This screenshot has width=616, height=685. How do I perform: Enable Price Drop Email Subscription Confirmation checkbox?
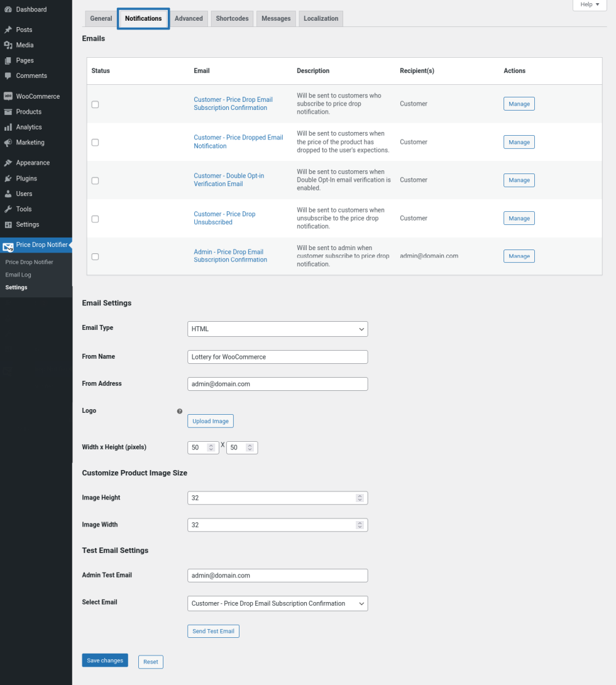(x=95, y=104)
